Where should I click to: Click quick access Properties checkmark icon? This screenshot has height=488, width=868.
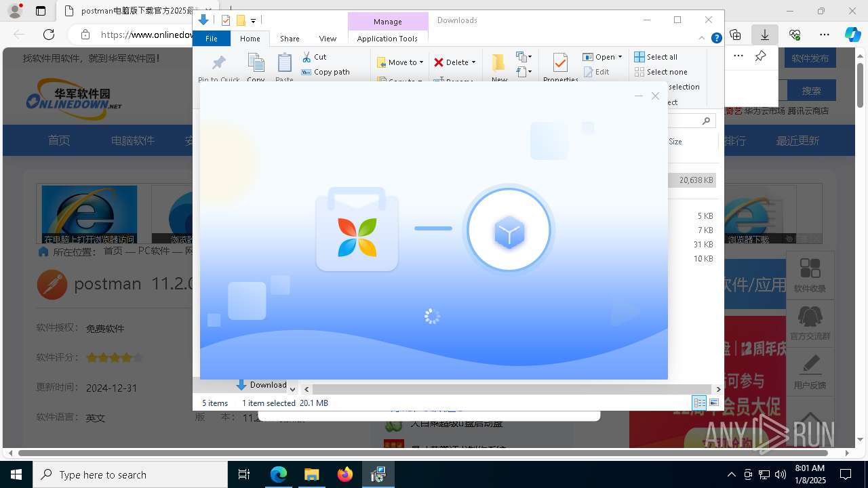226,20
